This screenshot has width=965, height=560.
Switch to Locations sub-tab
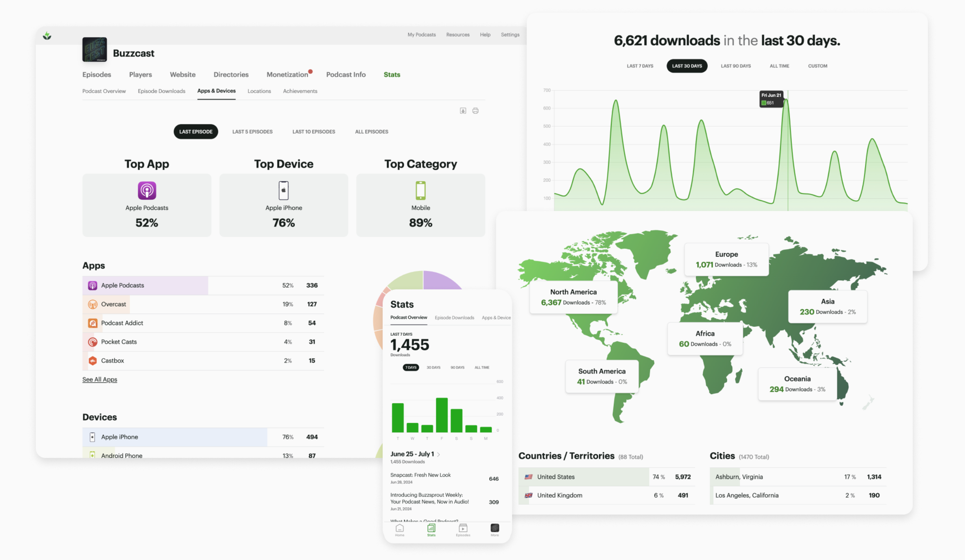259,91
